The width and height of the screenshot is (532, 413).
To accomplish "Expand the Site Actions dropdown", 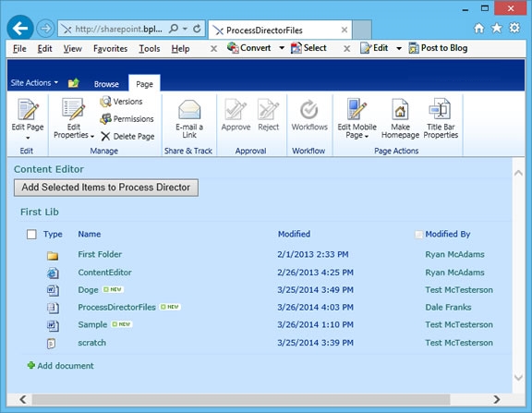I will click(34, 83).
